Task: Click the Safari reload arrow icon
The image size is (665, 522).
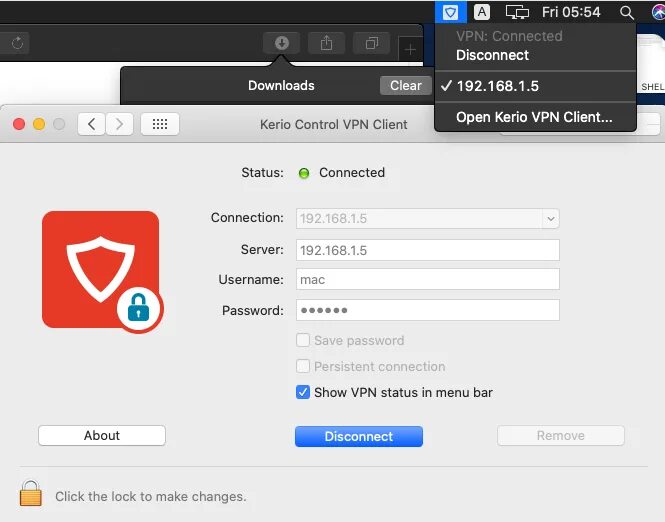Action: point(17,43)
